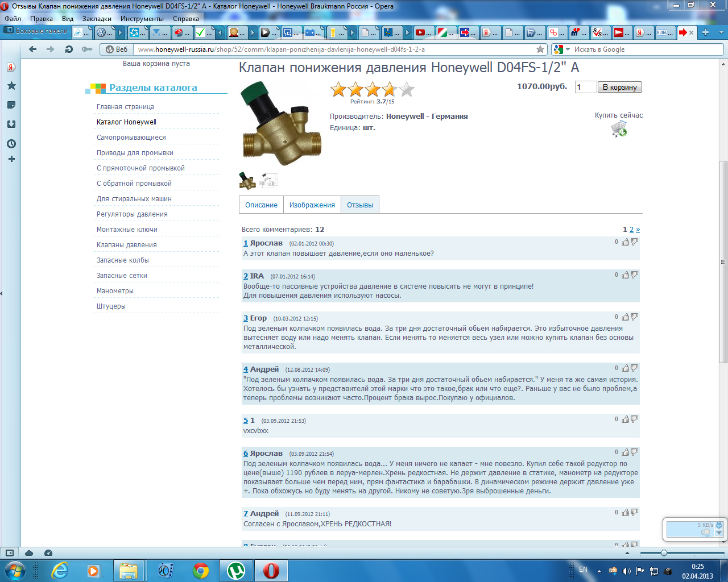Screen dimensions: 728x582
Task: Open the password wand key icon
Action: tap(87, 49)
